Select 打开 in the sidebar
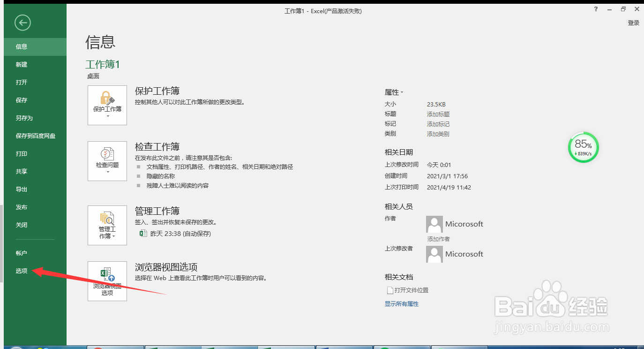Screen dimensions: 644x349 coord(35,82)
